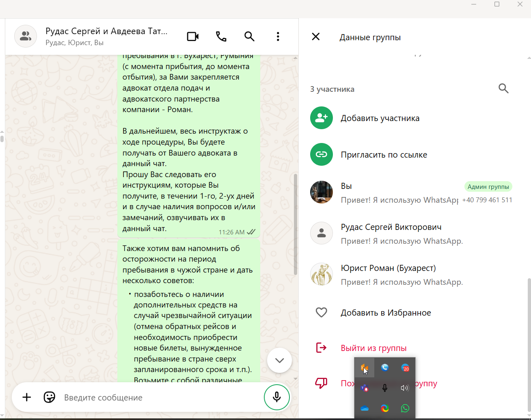Image resolution: width=531 pixels, height=420 pixels.
Task: Click the Данные группы panel title
Action: [x=370, y=37]
